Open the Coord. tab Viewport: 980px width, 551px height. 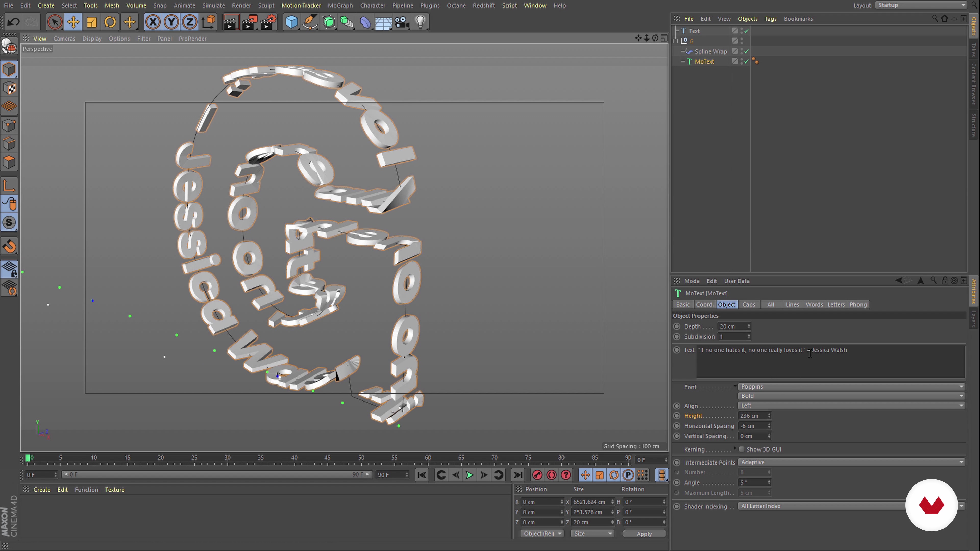tap(705, 305)
